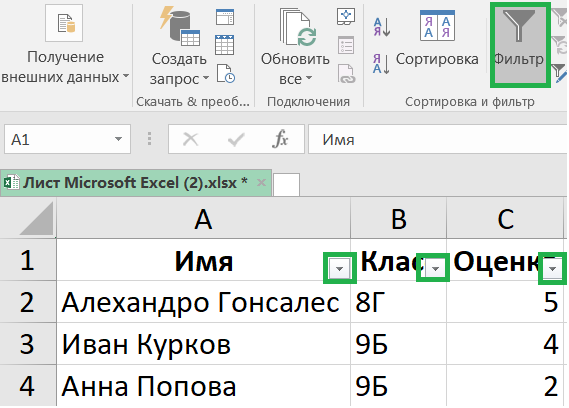Sort descending with Я-А arrow icon
This screenshot has height=408, width=569.
pos(382,64)
